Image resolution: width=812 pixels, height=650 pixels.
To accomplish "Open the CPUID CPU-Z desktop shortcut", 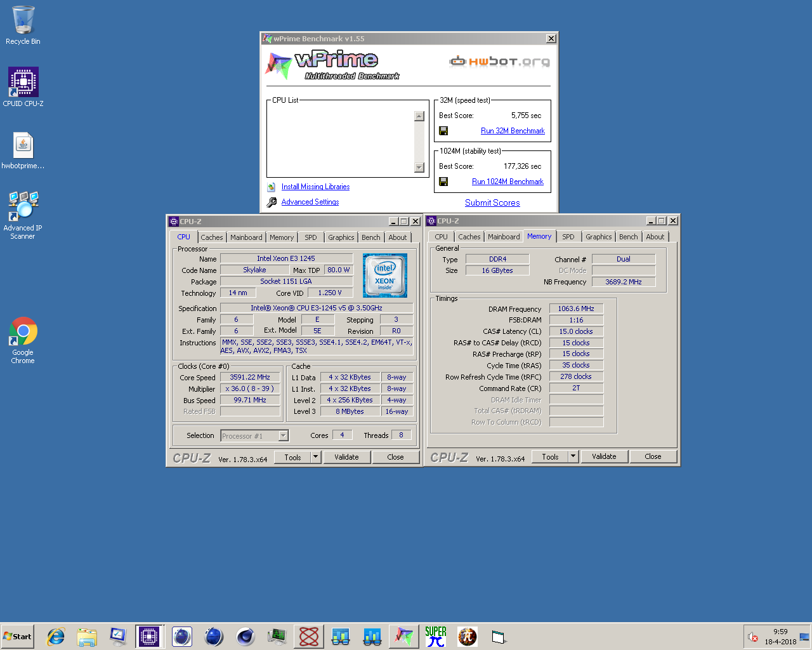I will pos(23,87).
